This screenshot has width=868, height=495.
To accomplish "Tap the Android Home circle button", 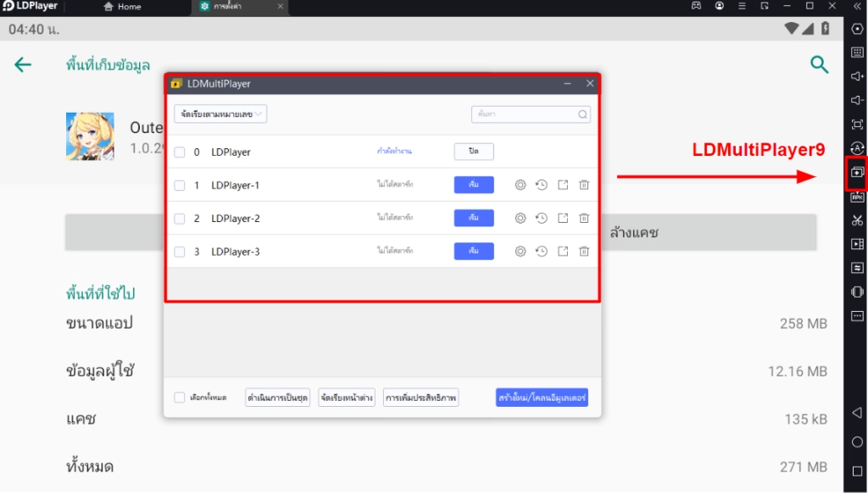I will click(x=857, y=442).
